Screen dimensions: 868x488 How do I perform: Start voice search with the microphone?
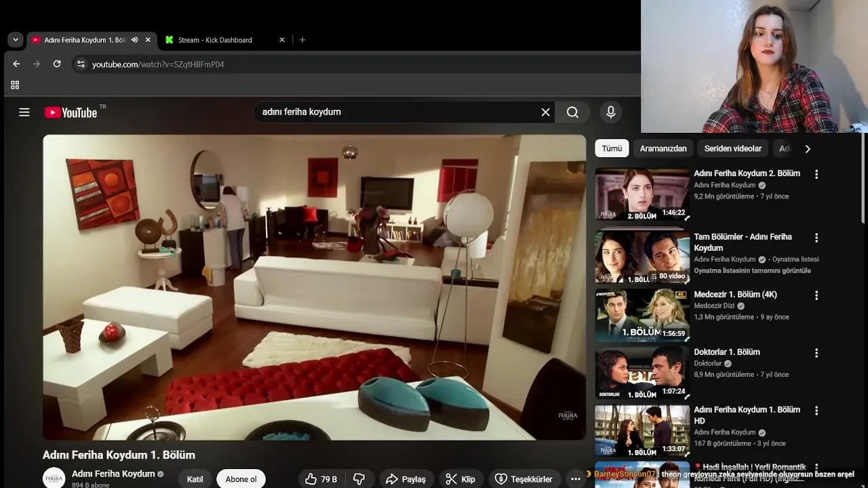pos(611,113)
